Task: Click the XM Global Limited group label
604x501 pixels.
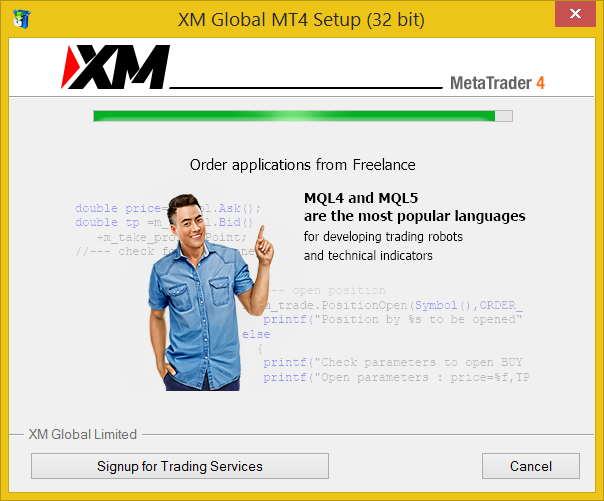Action: 83,434
